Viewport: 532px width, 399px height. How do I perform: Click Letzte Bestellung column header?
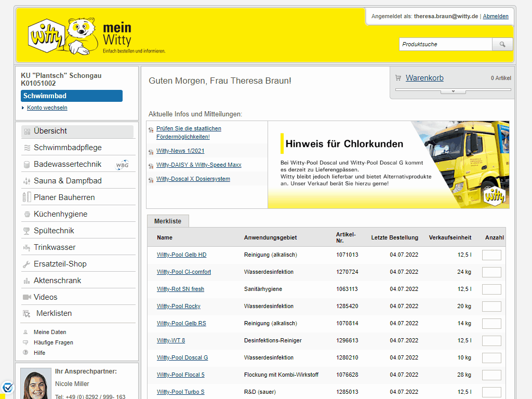coord(395,237)
